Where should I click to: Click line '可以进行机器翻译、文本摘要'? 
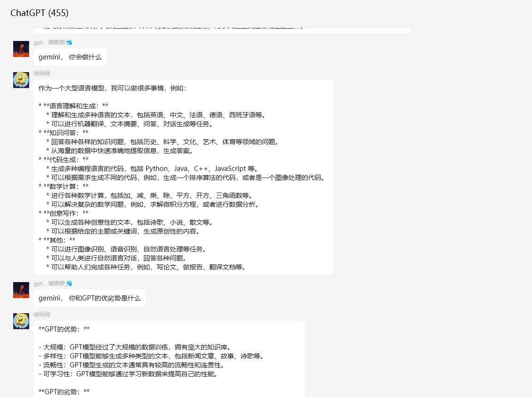pos(130,124)
